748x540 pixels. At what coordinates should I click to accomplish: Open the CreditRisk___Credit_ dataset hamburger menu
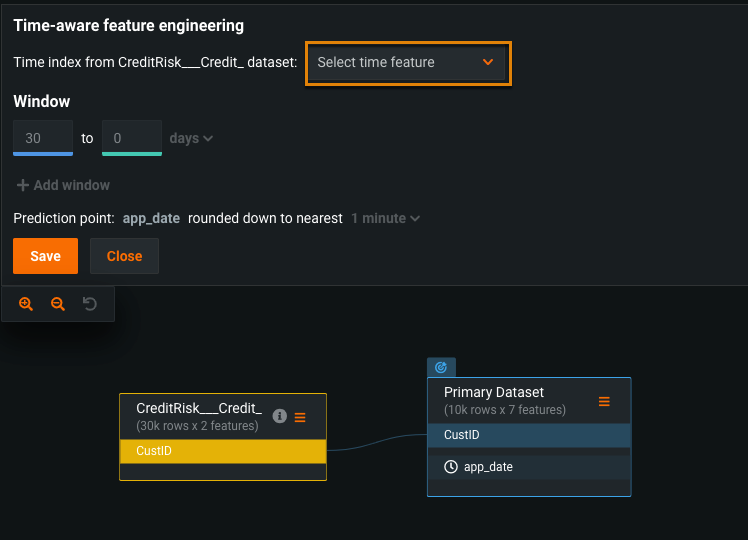point(300,417)
